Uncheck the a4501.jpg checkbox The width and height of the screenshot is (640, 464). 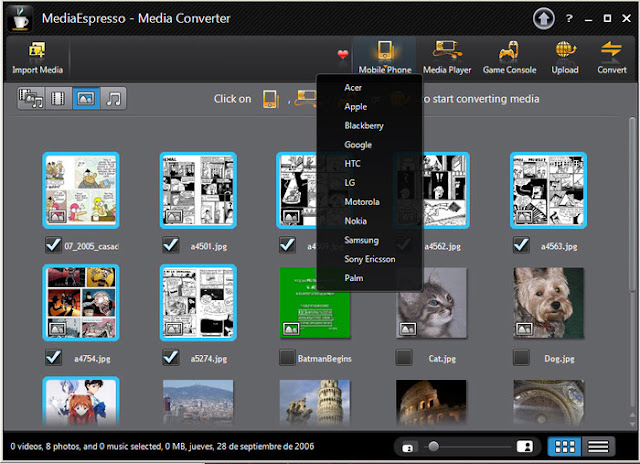(x=171, y=245)
